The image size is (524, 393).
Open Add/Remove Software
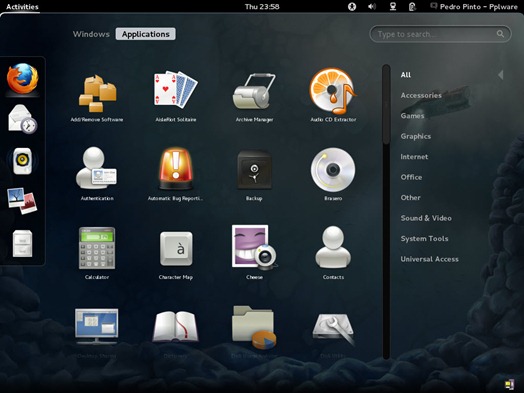tap(97, 98)
